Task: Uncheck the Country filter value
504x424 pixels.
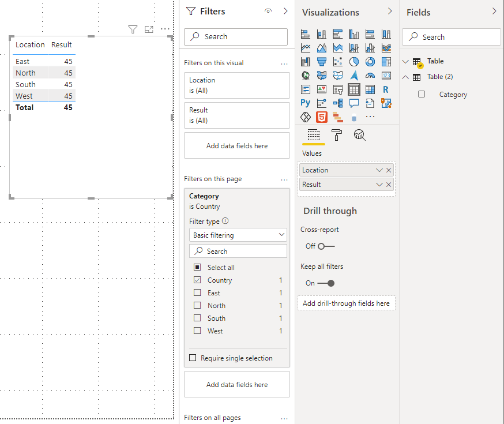Action: (x=197, y=280)
